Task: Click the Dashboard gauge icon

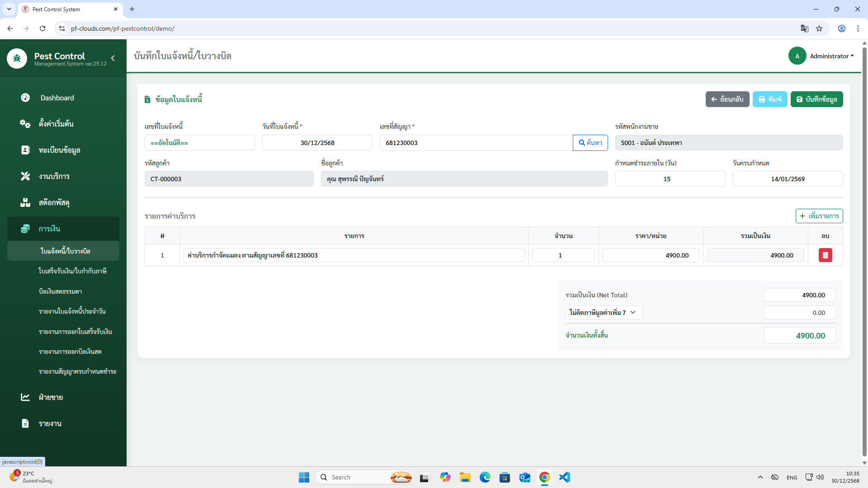Action: [x=25, y=98]
